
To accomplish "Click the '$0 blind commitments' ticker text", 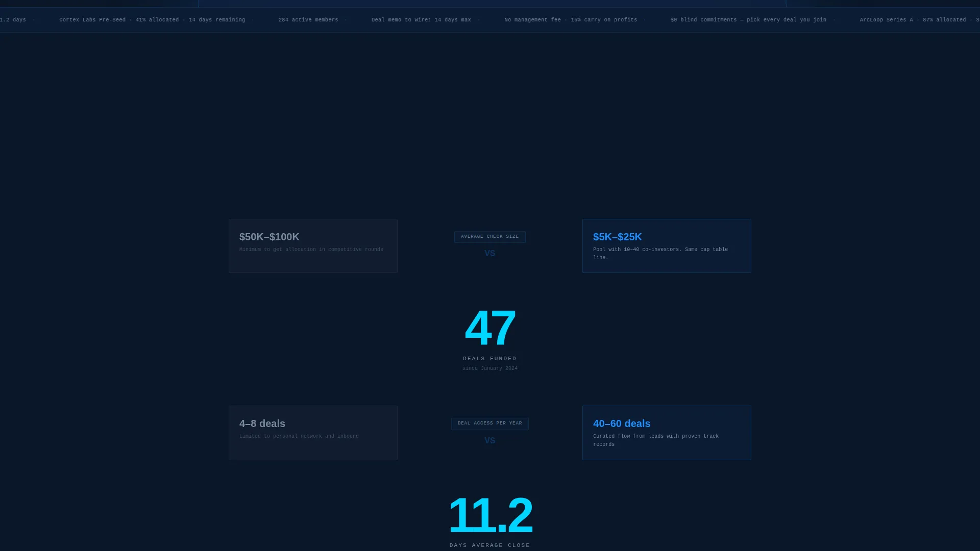I will click(x=748, y=20).
